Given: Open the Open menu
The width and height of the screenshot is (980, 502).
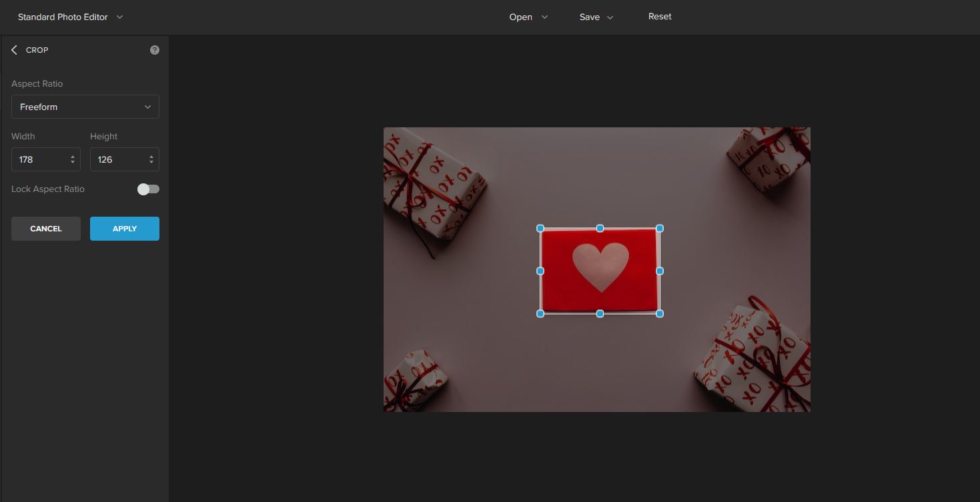Looking at the screenshot, I should (528, 17).
